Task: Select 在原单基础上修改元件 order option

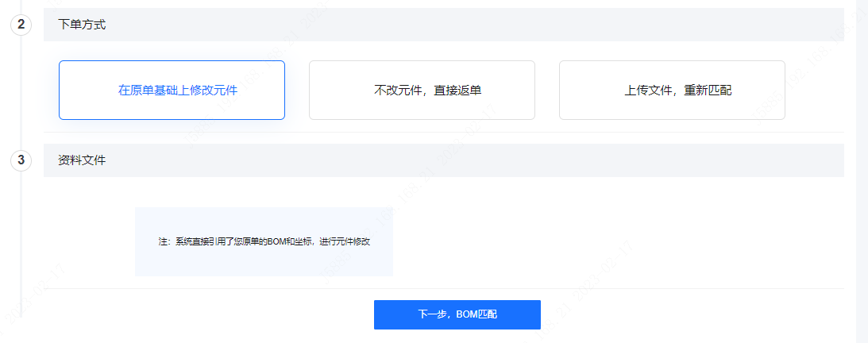Action: pyautogui.click(x=172, y=90)
